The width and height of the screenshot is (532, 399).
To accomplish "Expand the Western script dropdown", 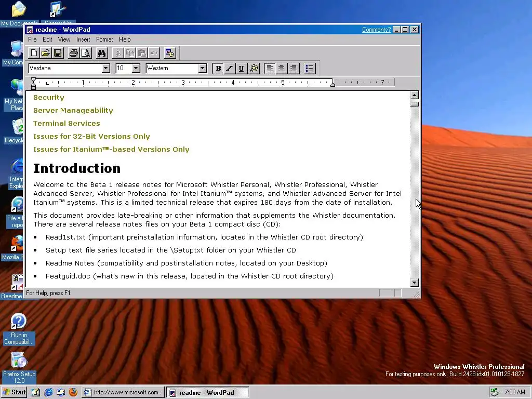I will tap(203, 68).
